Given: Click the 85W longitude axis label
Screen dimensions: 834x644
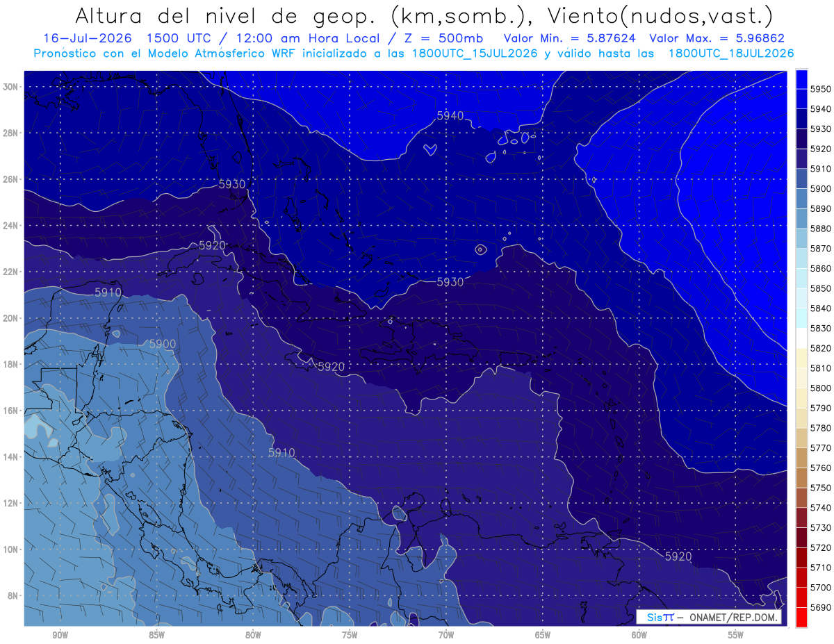Looking at the screenshot, I should [156, 636].
